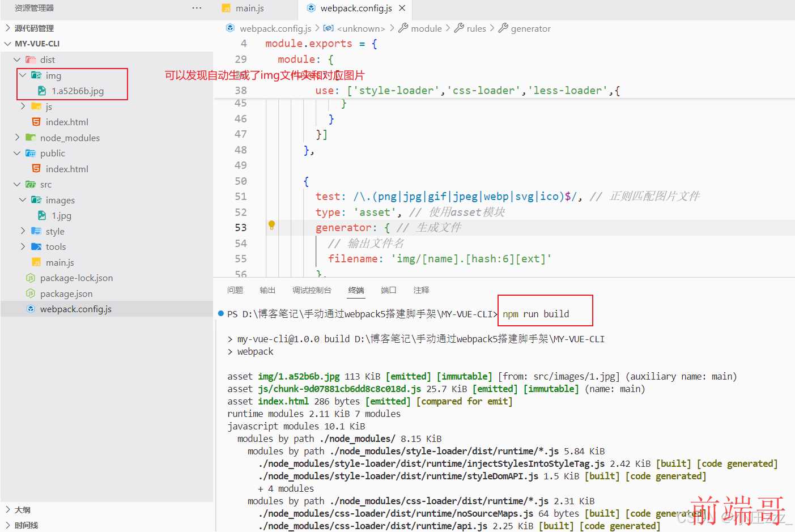This screenshot has width=795, height=532.
Task: Open the 调试控制台 panel tab
Action: click(x=312, y=290)
